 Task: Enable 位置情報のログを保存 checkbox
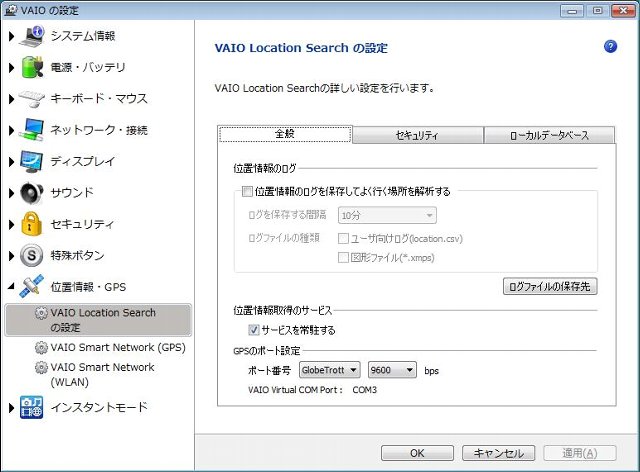(247, 191)
